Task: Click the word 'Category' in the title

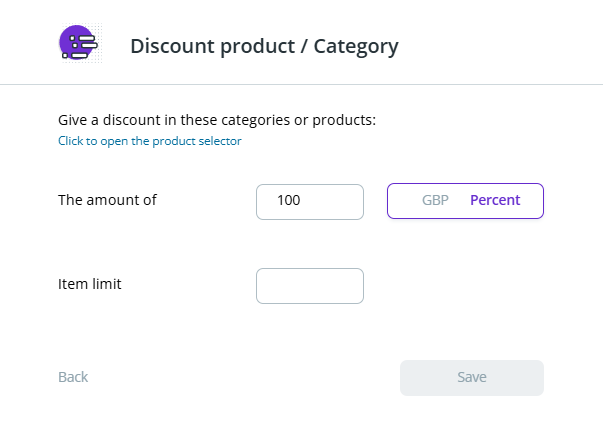Action: [x=356, y=46]
